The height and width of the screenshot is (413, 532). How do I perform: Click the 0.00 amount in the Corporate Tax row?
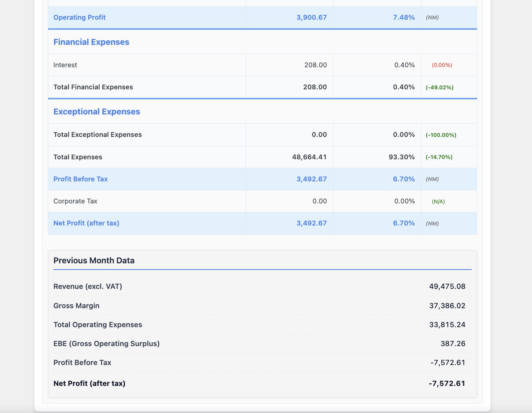click(x=320, y=201)
